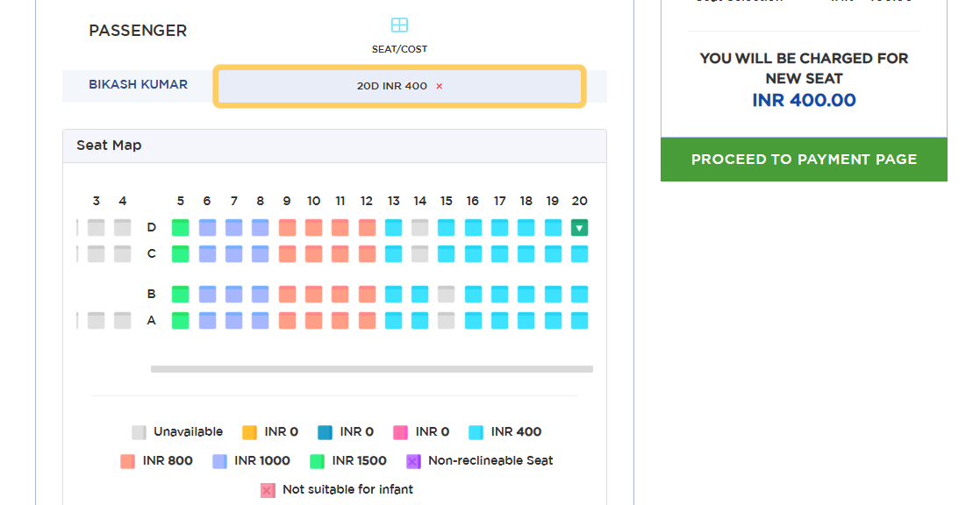Click column number 20 header
The height and width of the screenshot is (505, 980).
pos(579,201)
